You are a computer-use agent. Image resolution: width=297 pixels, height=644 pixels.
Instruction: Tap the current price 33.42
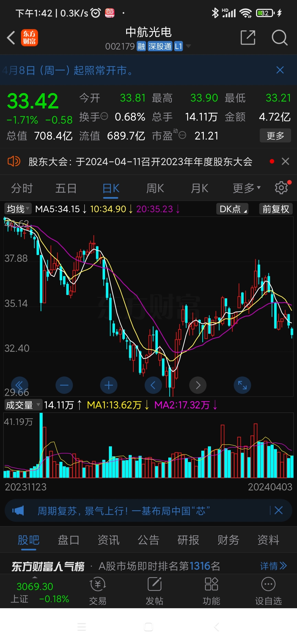(x=33, y=101)
